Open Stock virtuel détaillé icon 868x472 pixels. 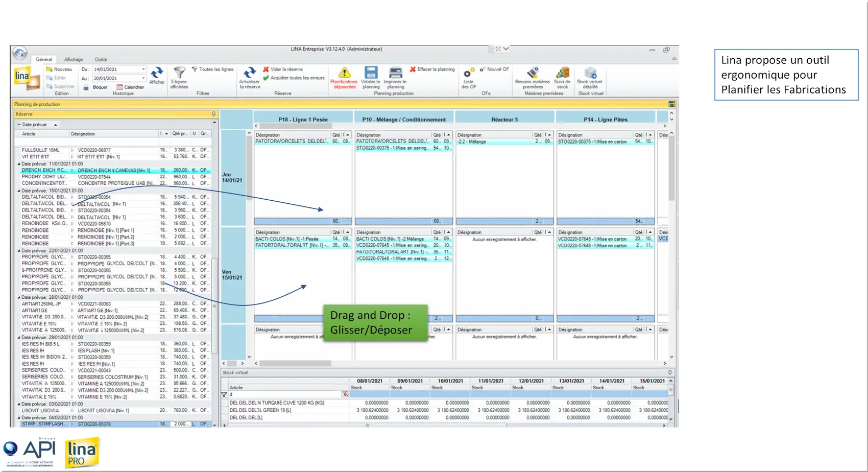pos(590,73)
